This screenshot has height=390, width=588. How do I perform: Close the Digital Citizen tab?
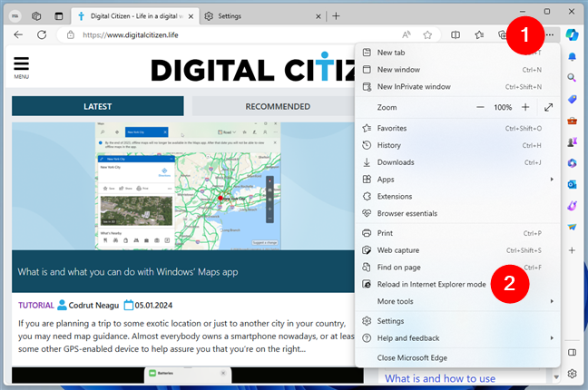coord(191,16)
